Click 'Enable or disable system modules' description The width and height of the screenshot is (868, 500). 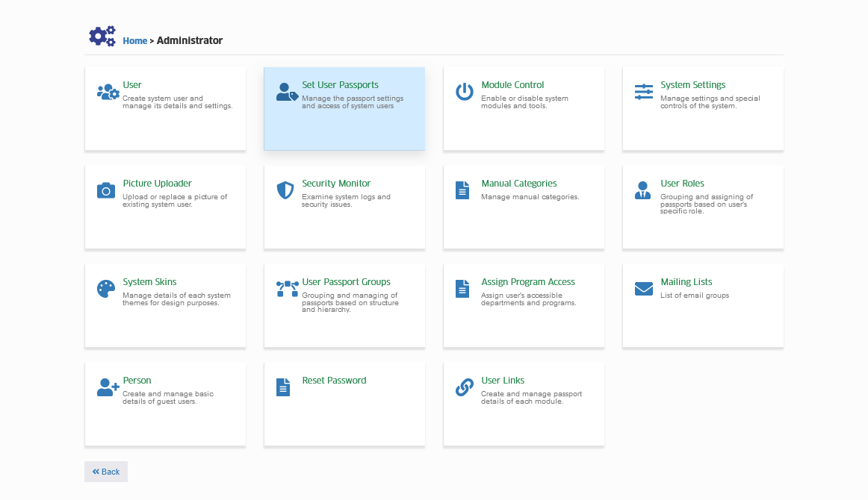(x=525, y=102)
